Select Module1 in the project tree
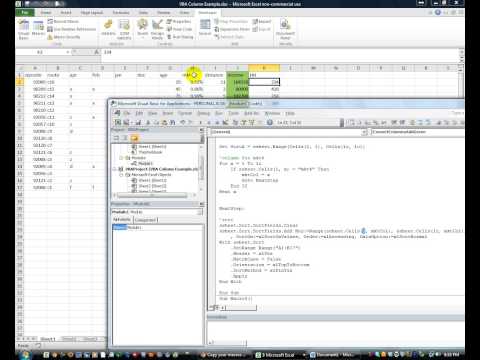Image resolution: width=480 pixels, height=360 pixels. point(146,163)
